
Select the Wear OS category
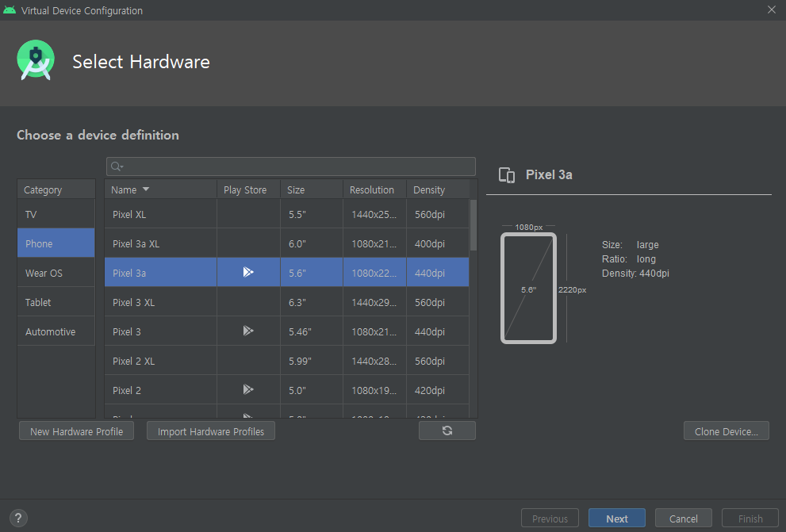[x=56, y=273]
